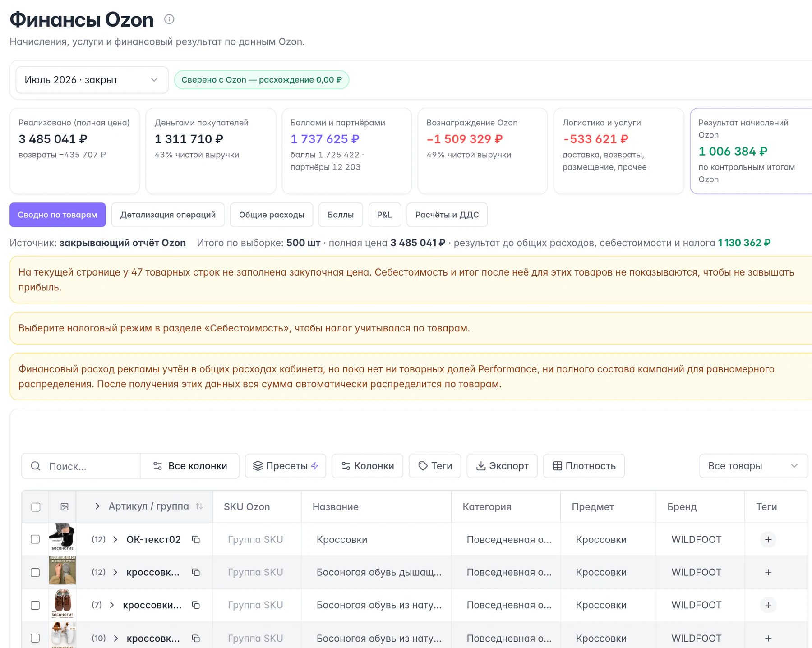The image size is (812, 648).
Task: Copy article of the (10) кроссовк row
Action: click(196, 638)
